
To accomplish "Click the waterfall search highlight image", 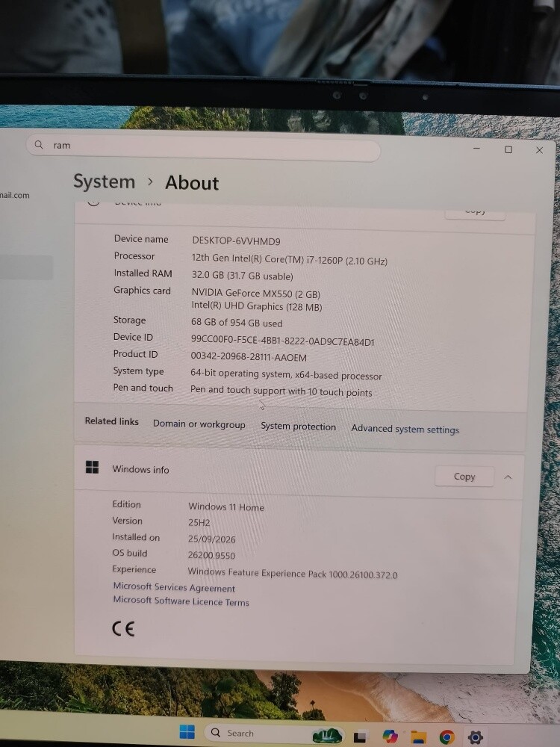I will 327,736.
